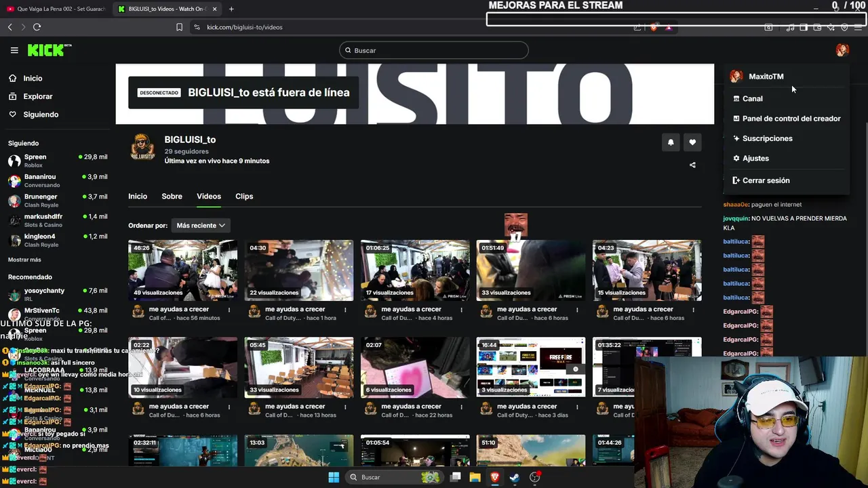Play the 02:07 video thumbnail
Image resolution: width=868 pixels, height=488 pixels.
tap(415, 367)
